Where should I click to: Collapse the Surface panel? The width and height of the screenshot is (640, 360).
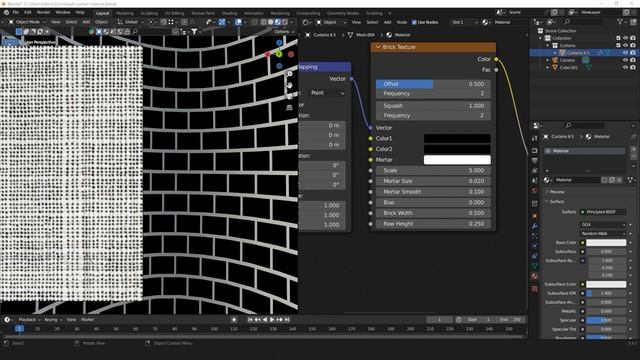[x=556, y=202]
